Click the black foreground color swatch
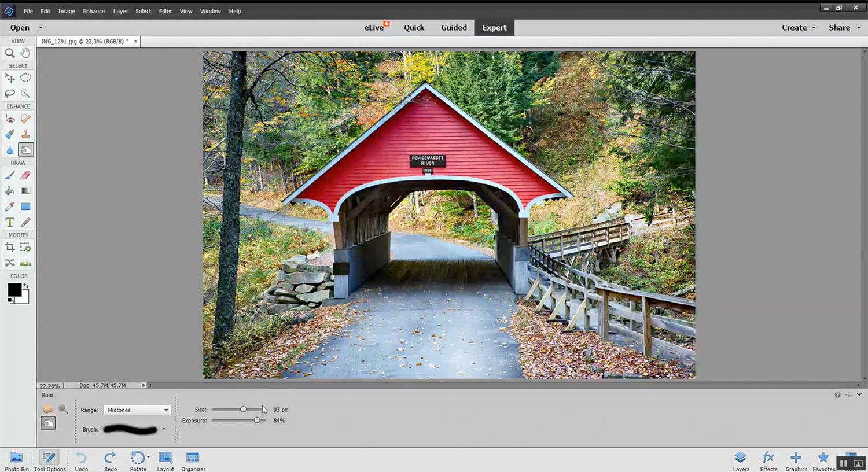The image size is (868, 472). pyautogui.click(x=14, y=289)
